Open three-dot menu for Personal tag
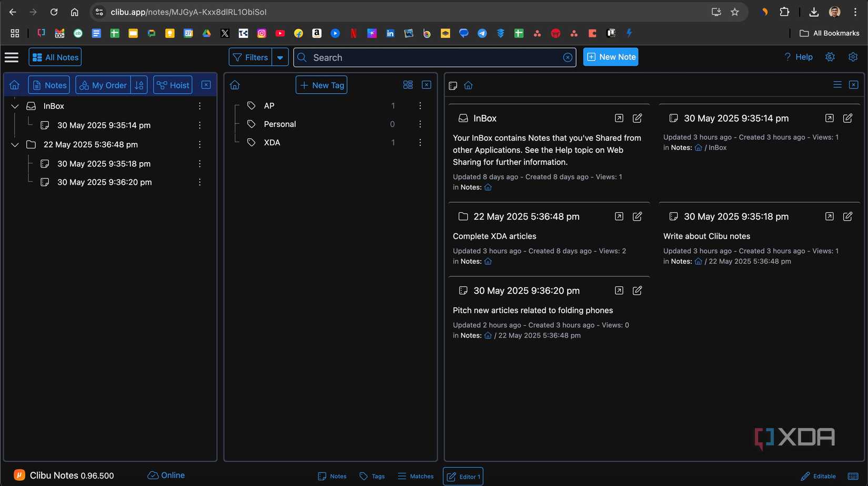This screenshot has height=486, width=868. pos(420,124)
